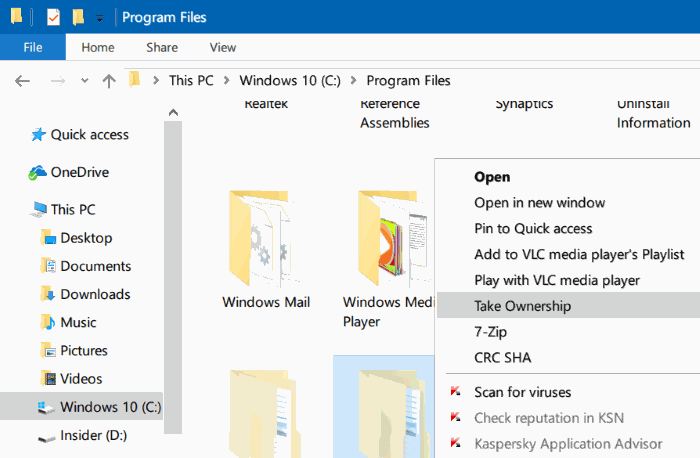
Task: Click the Pictures folder icon
Action: (x=48, y=350)
